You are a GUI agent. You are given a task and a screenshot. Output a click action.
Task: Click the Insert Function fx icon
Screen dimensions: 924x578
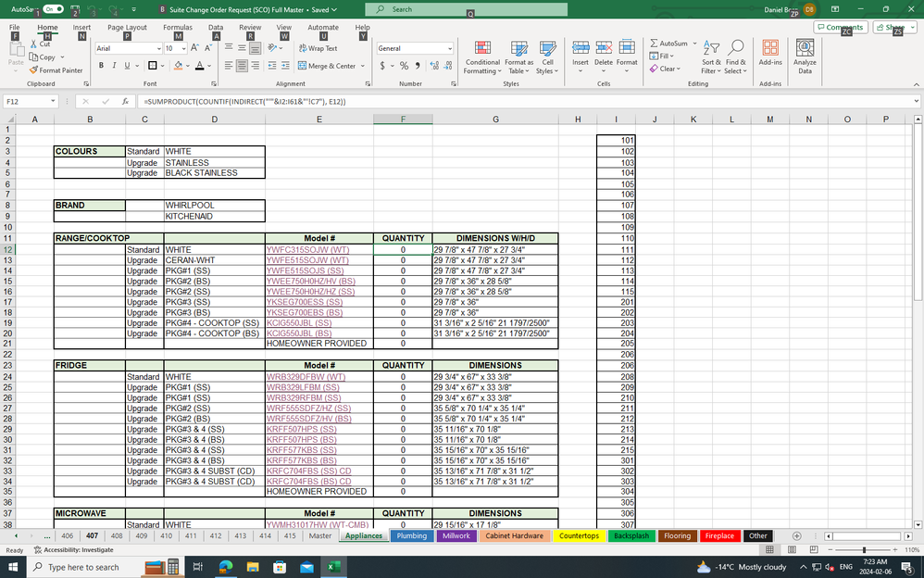pos(125,102)
